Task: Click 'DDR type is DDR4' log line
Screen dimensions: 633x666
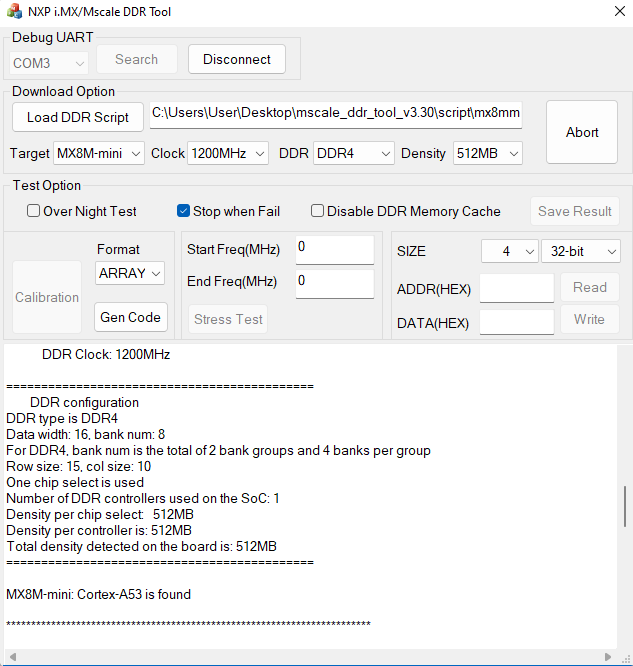Action: click(x=62, y=418)
